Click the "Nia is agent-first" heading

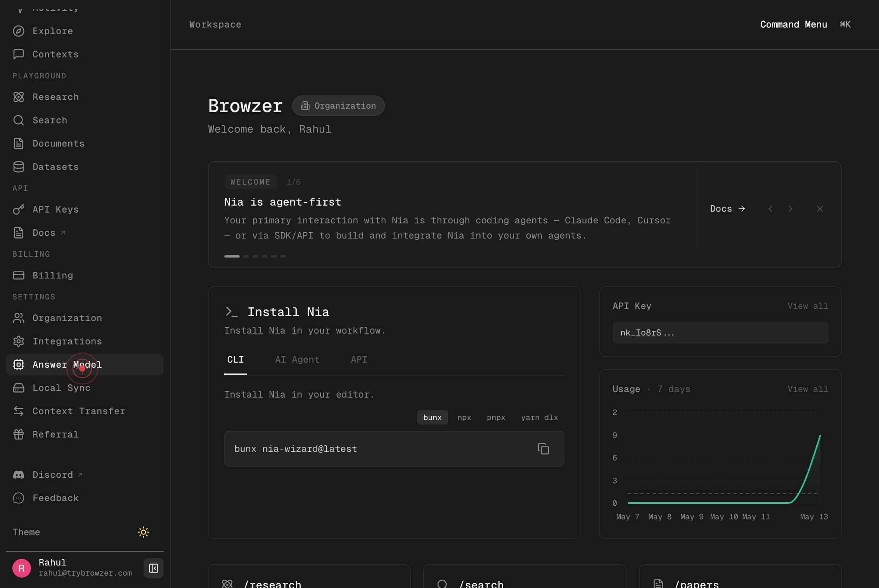283,202
